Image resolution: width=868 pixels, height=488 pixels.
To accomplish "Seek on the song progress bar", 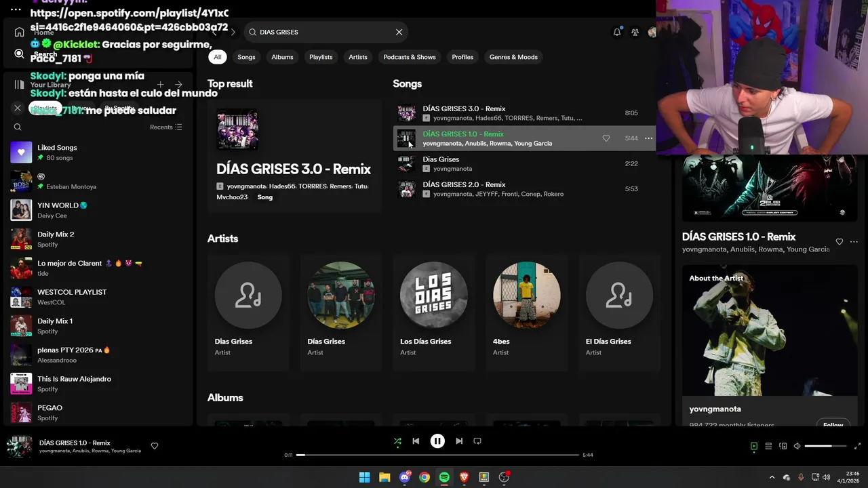I will pyautogui.click(x=437, y=455).
